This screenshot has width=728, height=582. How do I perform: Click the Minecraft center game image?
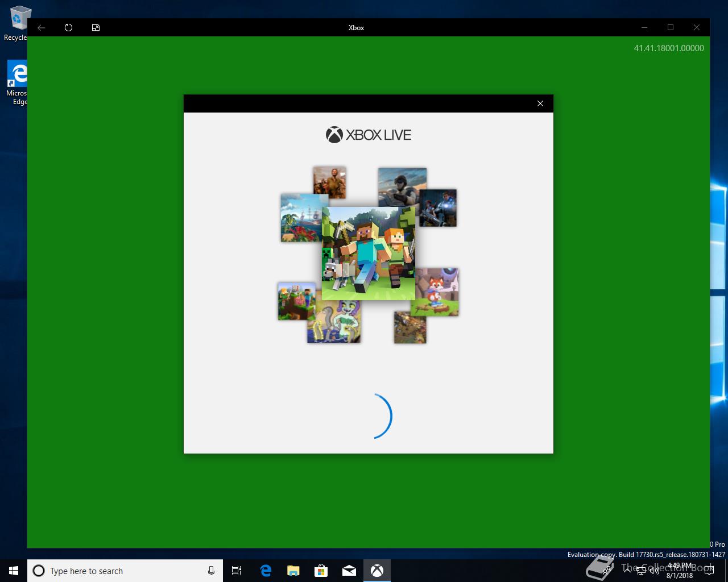coord(369,253)
